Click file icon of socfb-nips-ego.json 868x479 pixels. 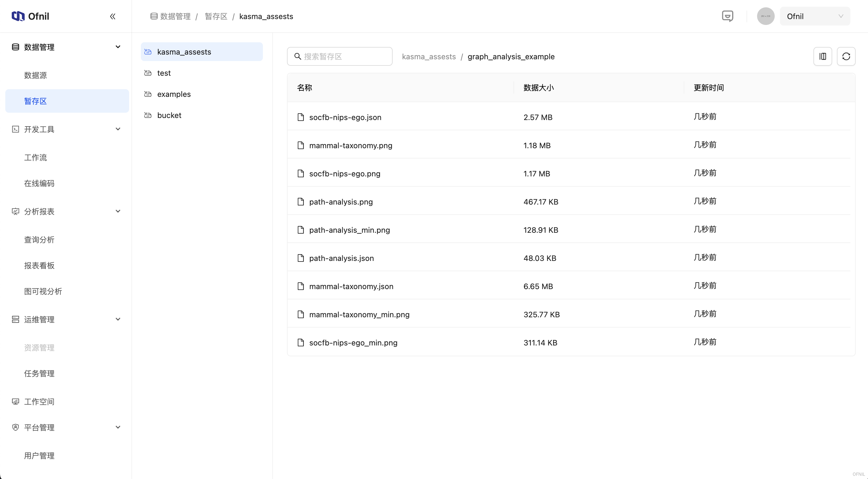300,117
